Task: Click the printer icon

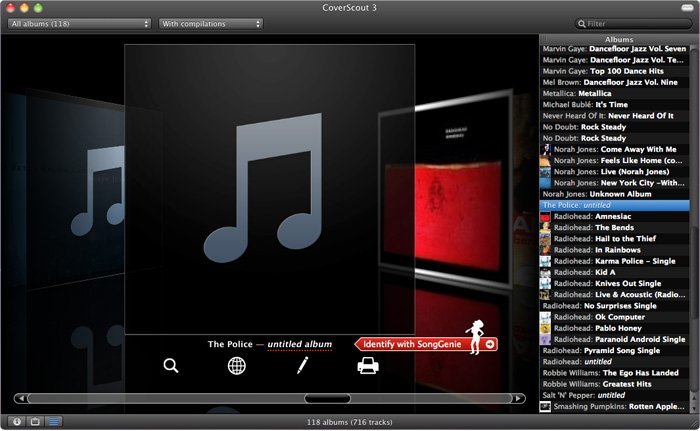Action: [368, 366]
